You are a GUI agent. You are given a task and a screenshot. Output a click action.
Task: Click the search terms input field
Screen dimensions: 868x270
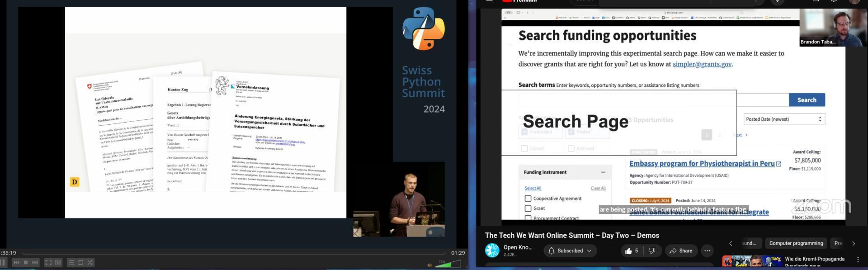point(654,100)
